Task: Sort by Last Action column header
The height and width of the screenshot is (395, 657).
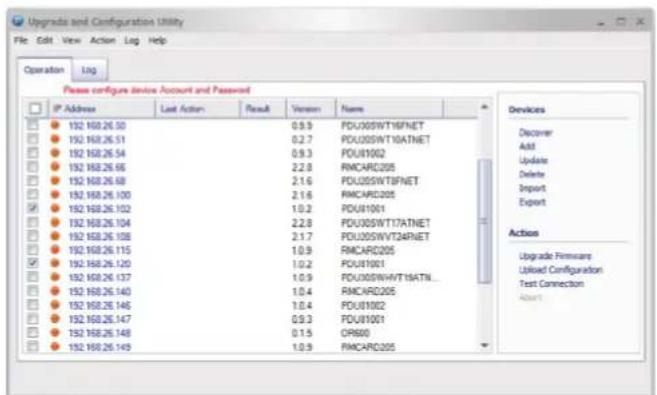Action: point(198,109)
